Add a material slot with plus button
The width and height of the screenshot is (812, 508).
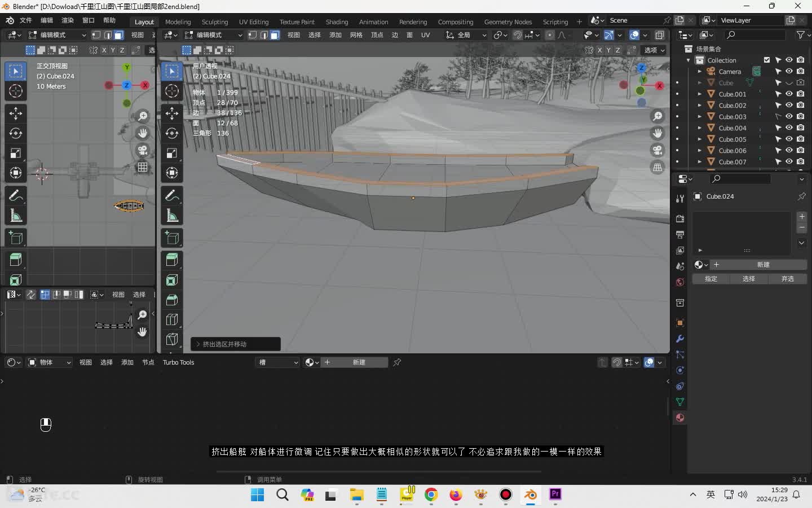click(x=801, y=217)
